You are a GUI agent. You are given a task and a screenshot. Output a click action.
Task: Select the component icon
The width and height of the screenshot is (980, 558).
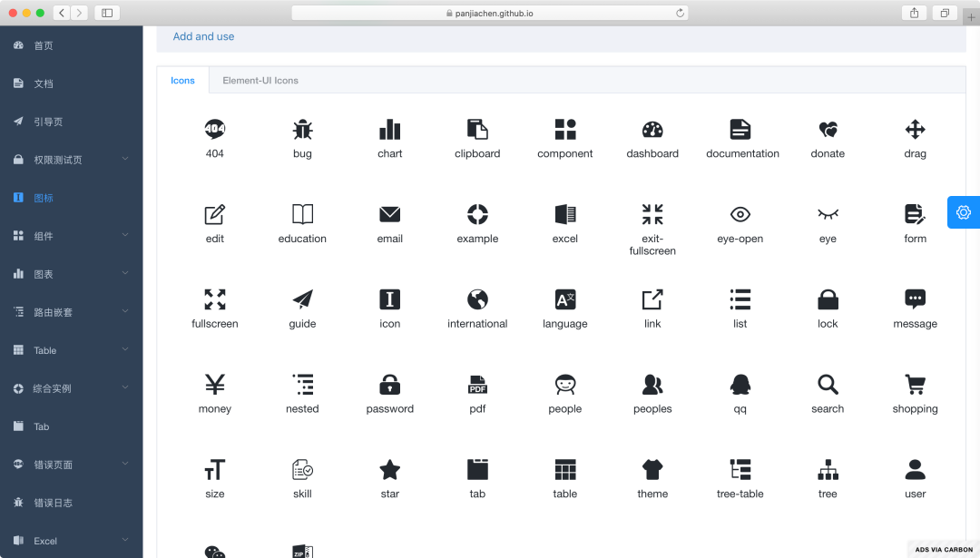[x=565, y=130]
